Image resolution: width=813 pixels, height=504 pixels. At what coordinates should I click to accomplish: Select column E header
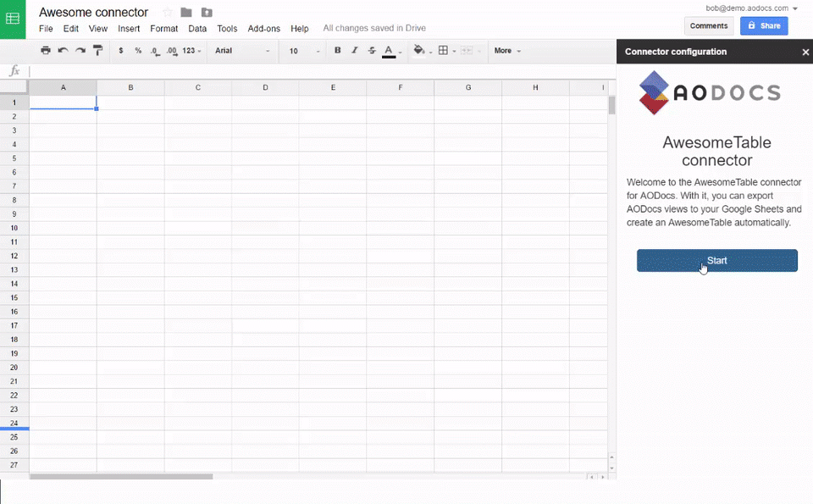click(333, 87)
